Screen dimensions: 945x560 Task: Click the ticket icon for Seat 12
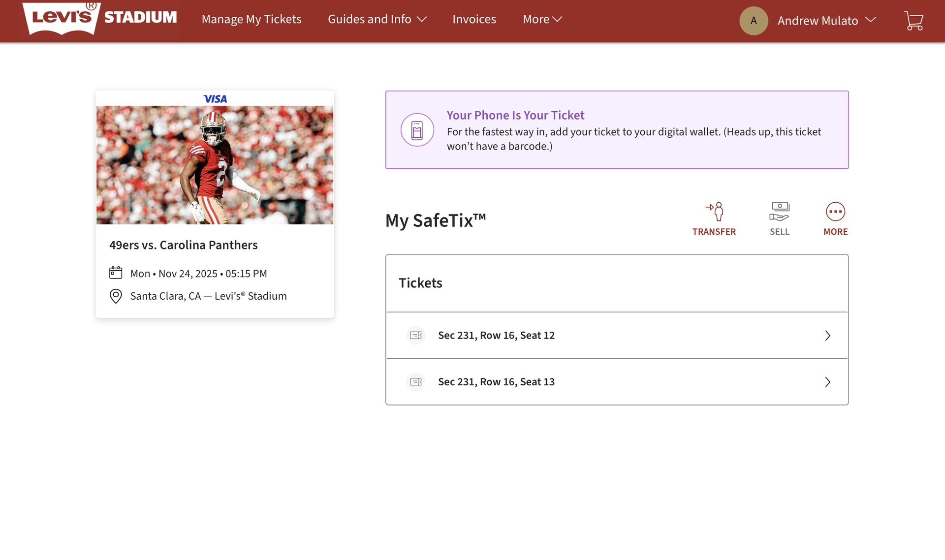click(x=416, y=335)
